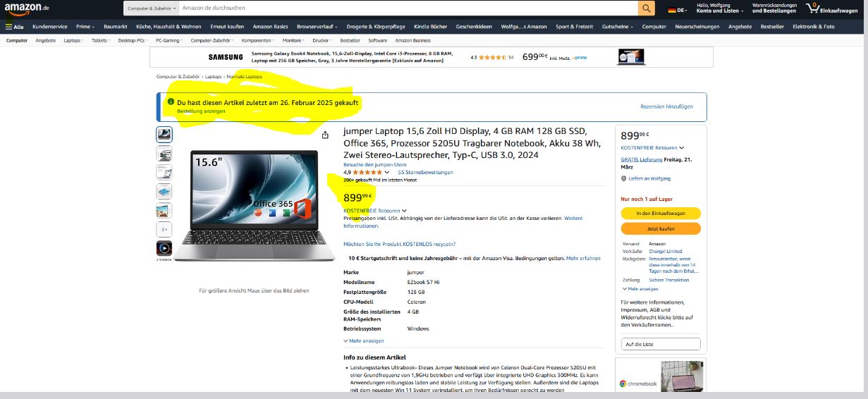Screen dimensions: 868x399
Task: Click the Amazon.de logo
Action: 27,8
